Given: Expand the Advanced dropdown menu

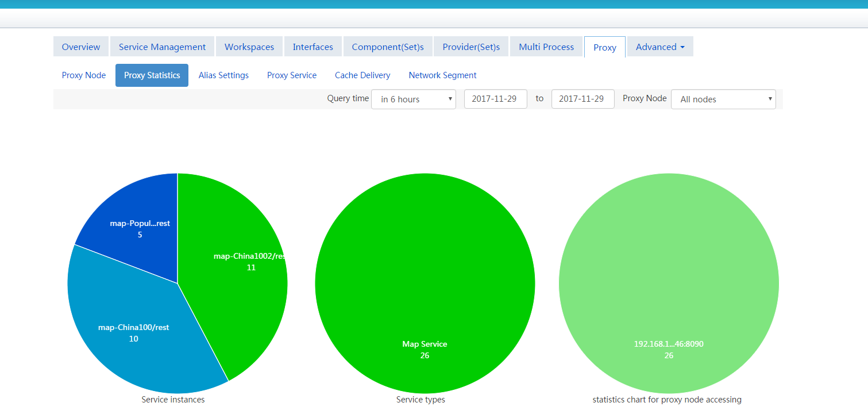Looking at the screenshot, I should point(660,47).
